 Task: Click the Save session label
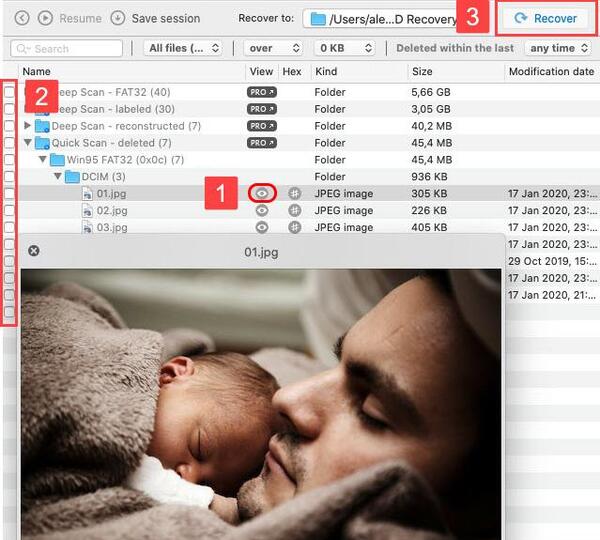(166, 18)
